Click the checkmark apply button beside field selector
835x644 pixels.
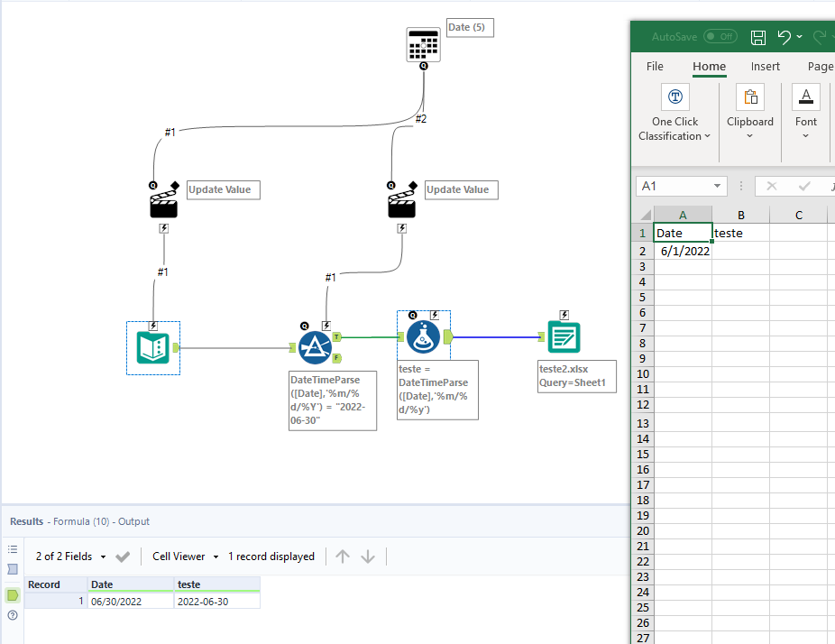pos(123,556)
